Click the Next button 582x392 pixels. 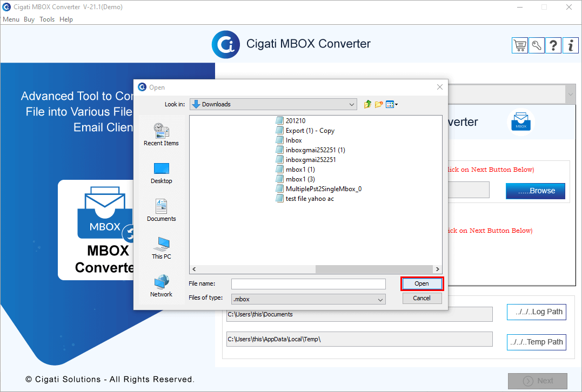pos(538,381)
